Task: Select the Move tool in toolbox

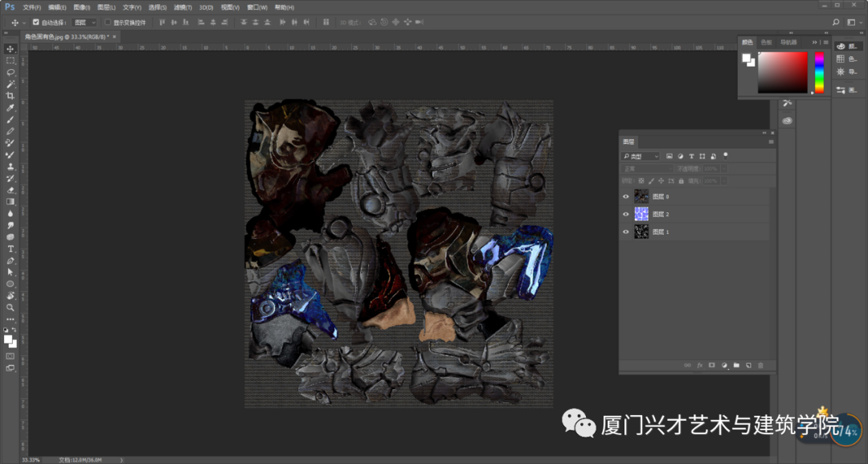Action: pyautogui.click(x=10, y=49)
